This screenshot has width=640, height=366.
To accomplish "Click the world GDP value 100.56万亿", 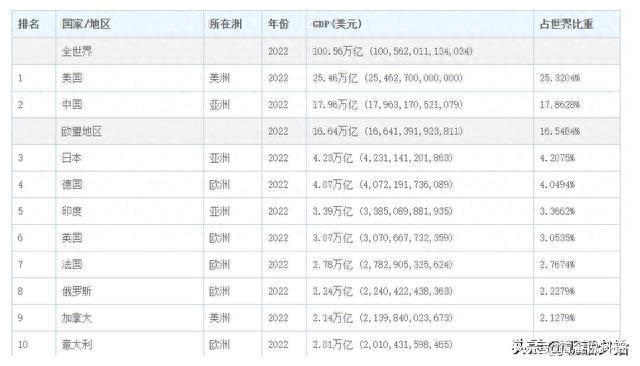I will [x=338, y=51].
